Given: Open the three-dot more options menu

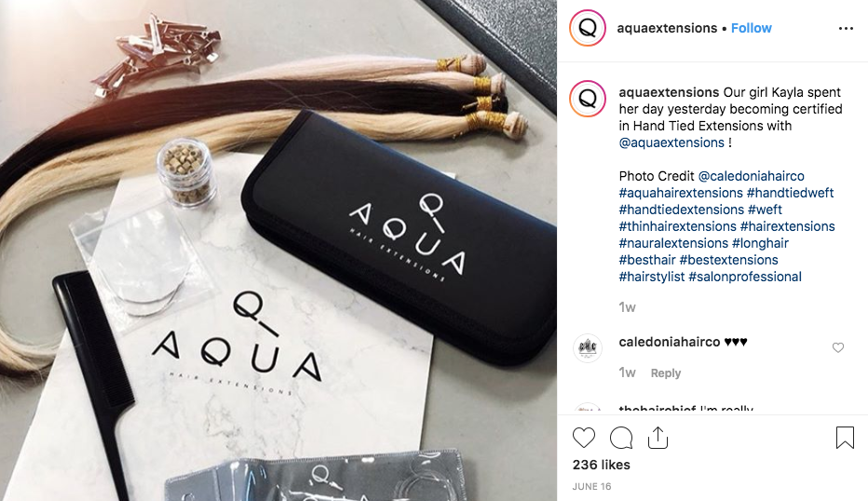Looking at the screenshot, I should coord(846,28).
